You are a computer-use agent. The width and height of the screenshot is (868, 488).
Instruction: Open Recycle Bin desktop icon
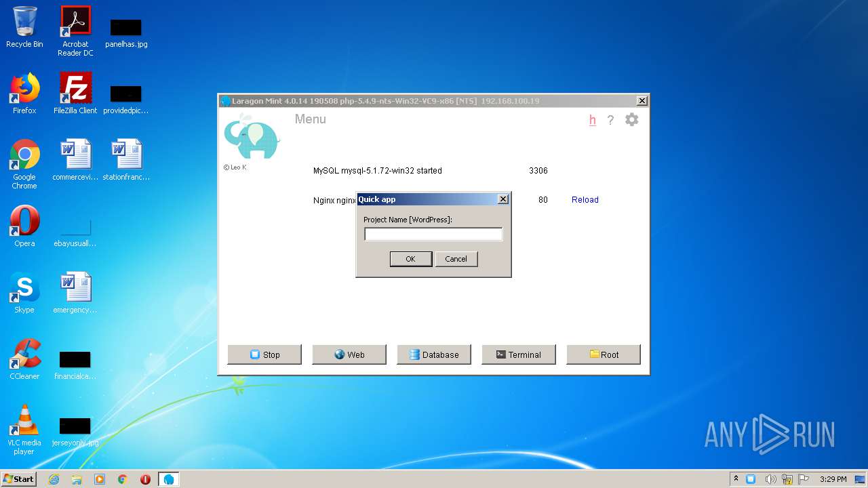click(x=24, y=27)
